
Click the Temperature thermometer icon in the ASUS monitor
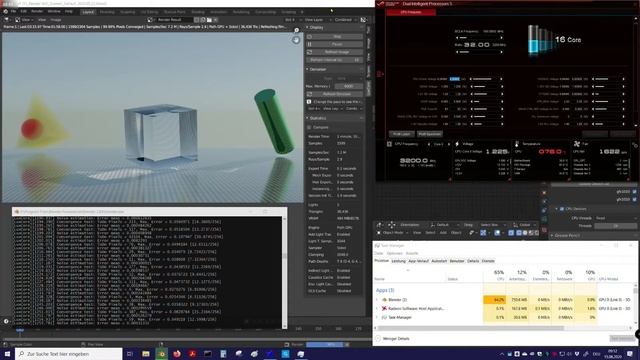tap(517, 144)
